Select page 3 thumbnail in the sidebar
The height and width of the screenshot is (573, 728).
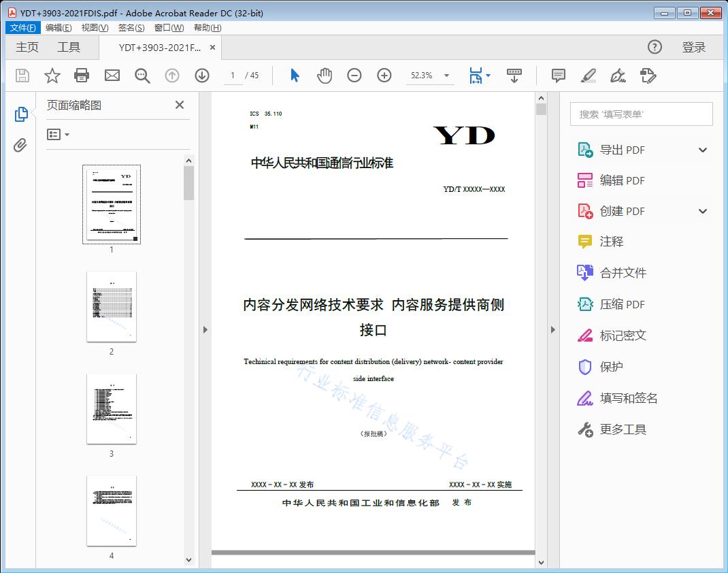click(x=111, y=409)
